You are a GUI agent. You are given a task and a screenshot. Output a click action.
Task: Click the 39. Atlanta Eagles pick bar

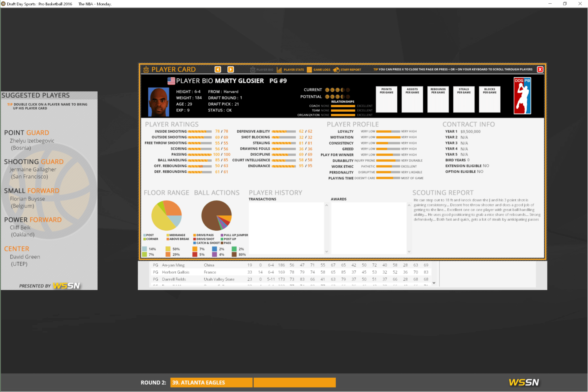[211, 383]
